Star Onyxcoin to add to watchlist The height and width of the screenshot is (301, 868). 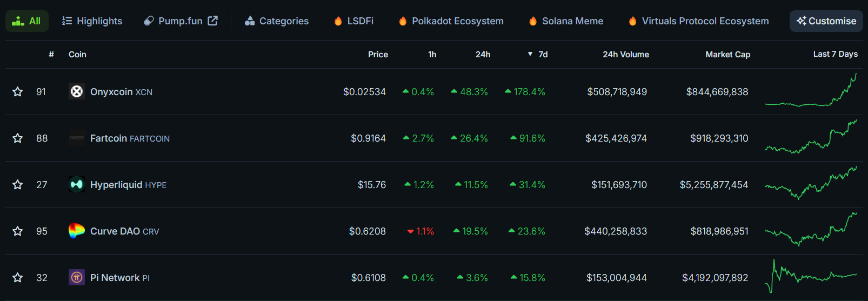(18, 92)
